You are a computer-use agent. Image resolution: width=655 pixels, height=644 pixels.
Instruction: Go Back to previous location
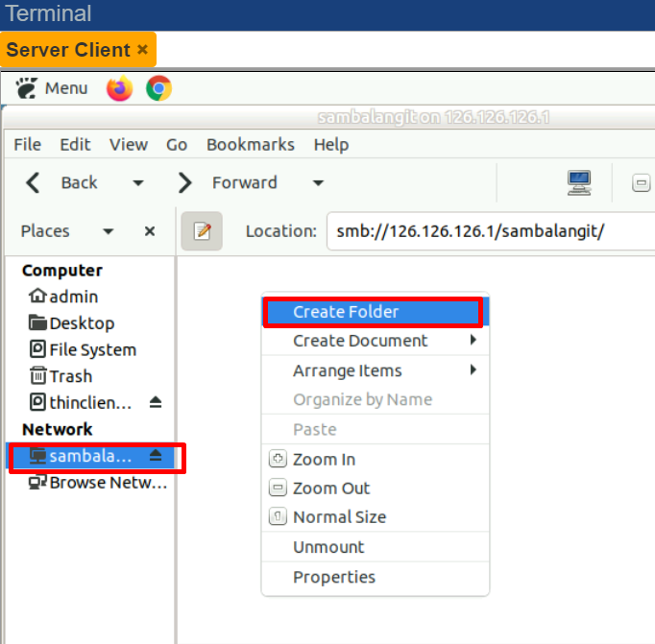[61, 182]
